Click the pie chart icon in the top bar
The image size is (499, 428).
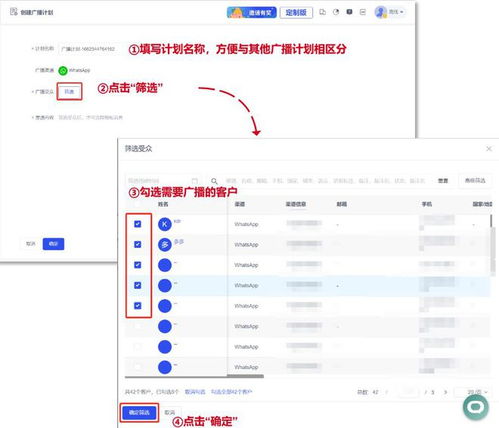[336, 12]
